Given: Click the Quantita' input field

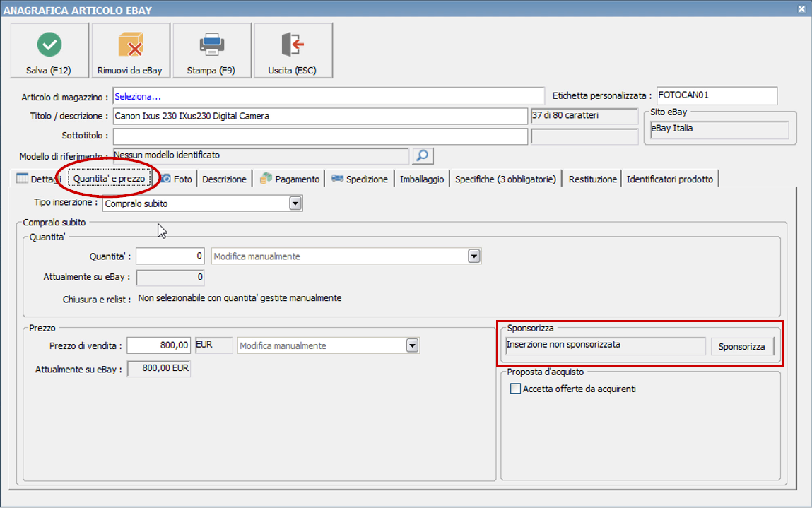Looking at the screenshot, I should [x=170, y=256].
